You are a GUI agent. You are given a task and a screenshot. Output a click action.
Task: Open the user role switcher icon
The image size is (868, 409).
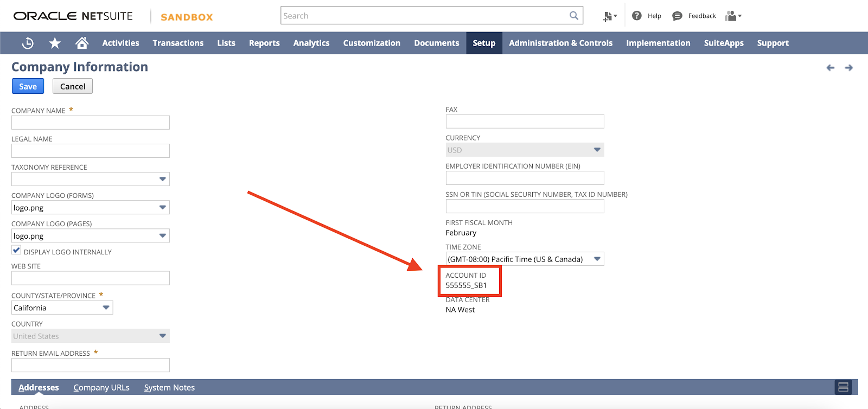point(733,16)
